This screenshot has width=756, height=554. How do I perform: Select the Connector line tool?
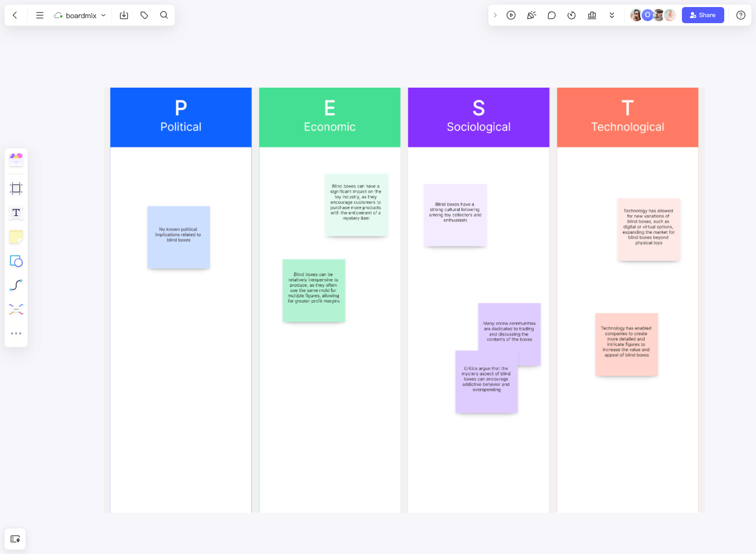pyautogui.click(x=16, y=285)
